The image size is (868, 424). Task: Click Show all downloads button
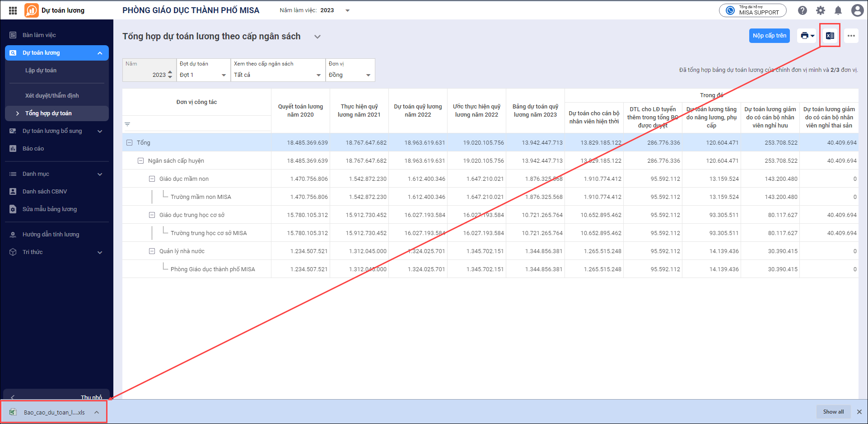[833, 412]
